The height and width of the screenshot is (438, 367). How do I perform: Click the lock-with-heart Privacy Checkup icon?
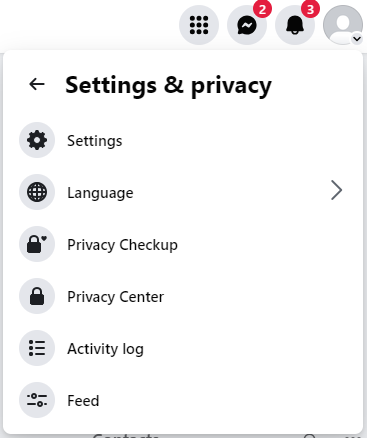coord(37,244)
